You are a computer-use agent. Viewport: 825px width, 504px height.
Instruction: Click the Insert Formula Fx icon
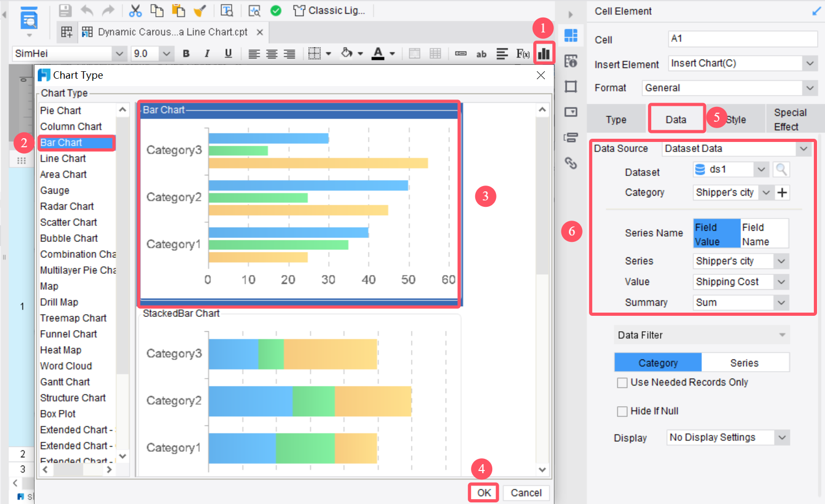[523, 54]
